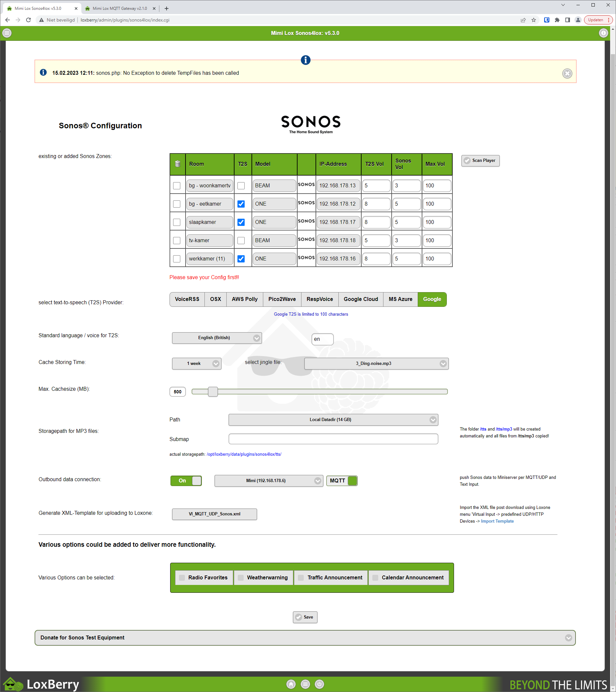This screenshot has width=616, height=692.
Task: Open the browser extensions puzzle icon
Action: pyautogui.click(x=557, y=20)
